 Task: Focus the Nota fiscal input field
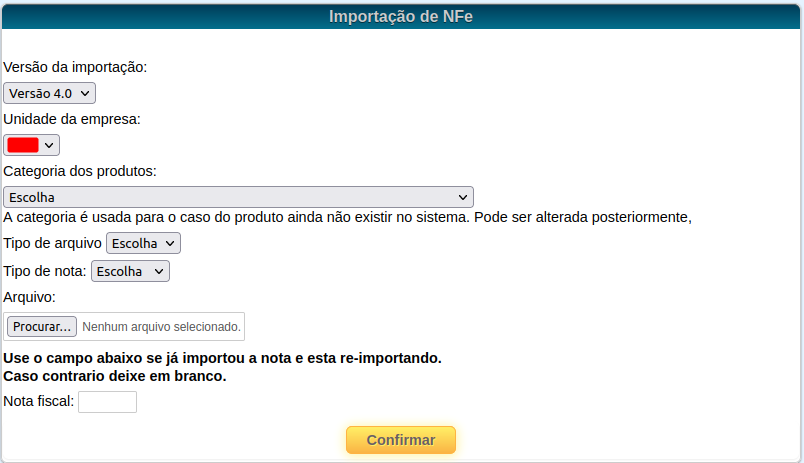107,402
